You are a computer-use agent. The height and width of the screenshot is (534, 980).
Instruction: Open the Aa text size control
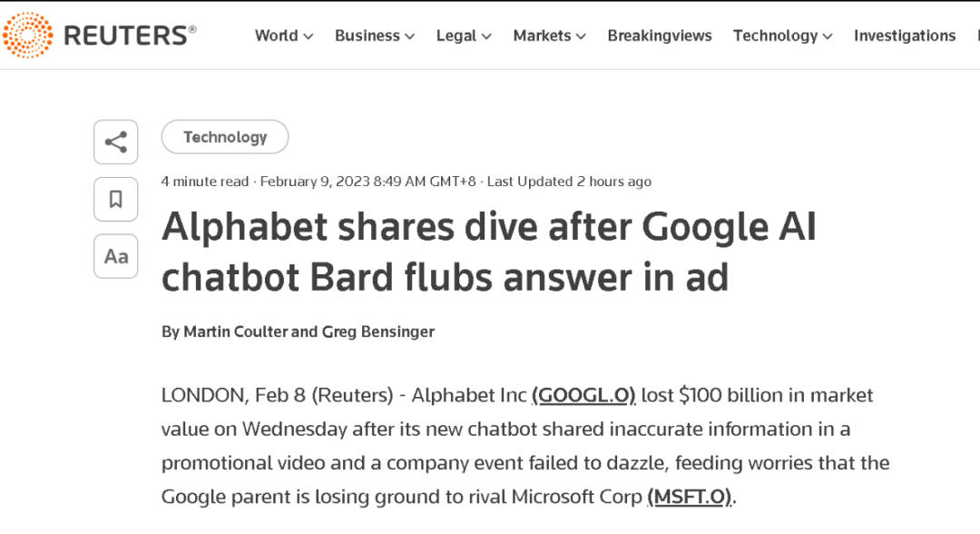(116, 256)
